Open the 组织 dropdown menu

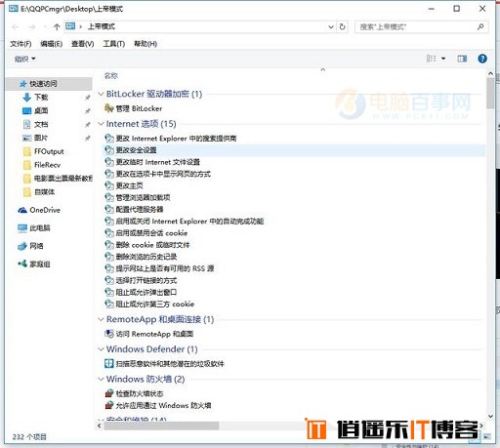(x=24, y=59)
